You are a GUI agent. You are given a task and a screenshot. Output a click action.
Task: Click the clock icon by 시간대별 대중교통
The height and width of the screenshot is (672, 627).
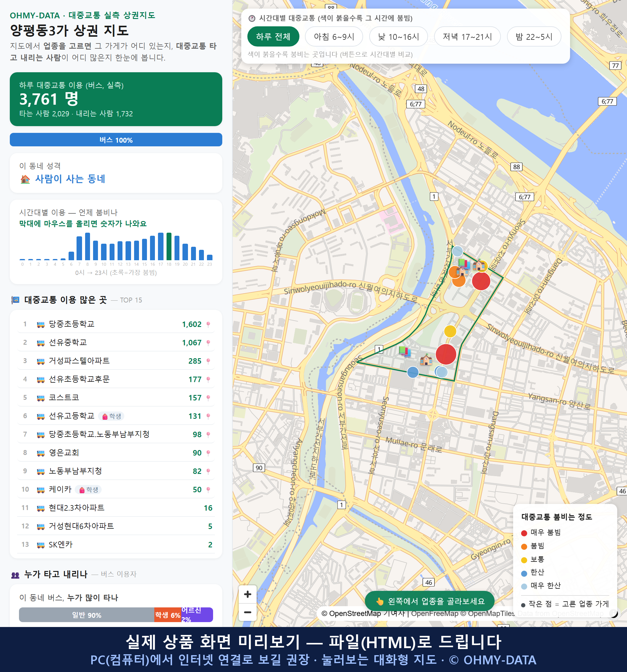pyautogui.click(x=252, y=18)
